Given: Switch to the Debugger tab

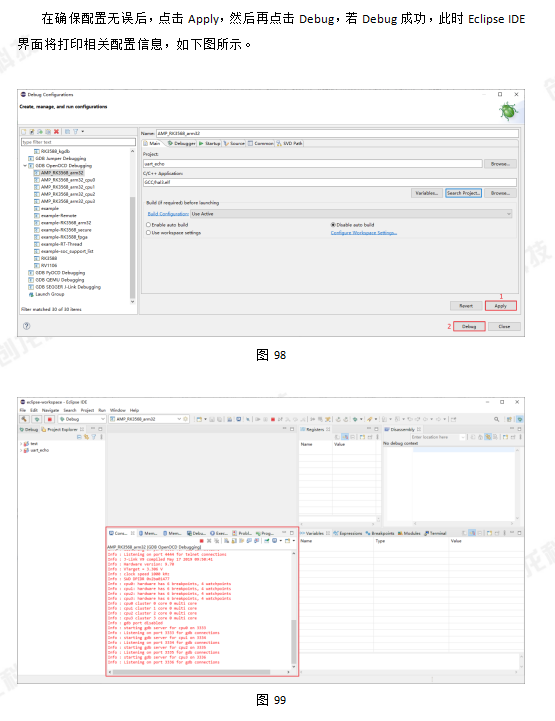Looking at the screenshot, I should click(182, 143).
